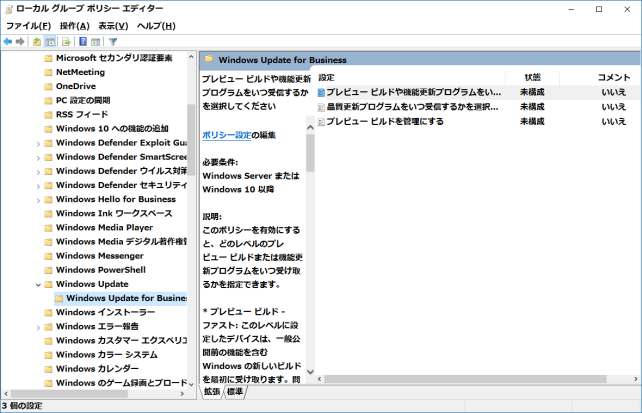Select Windows カレンダー tree item
The width and height of the screenshot is (642, 413).
coord(97,369)
